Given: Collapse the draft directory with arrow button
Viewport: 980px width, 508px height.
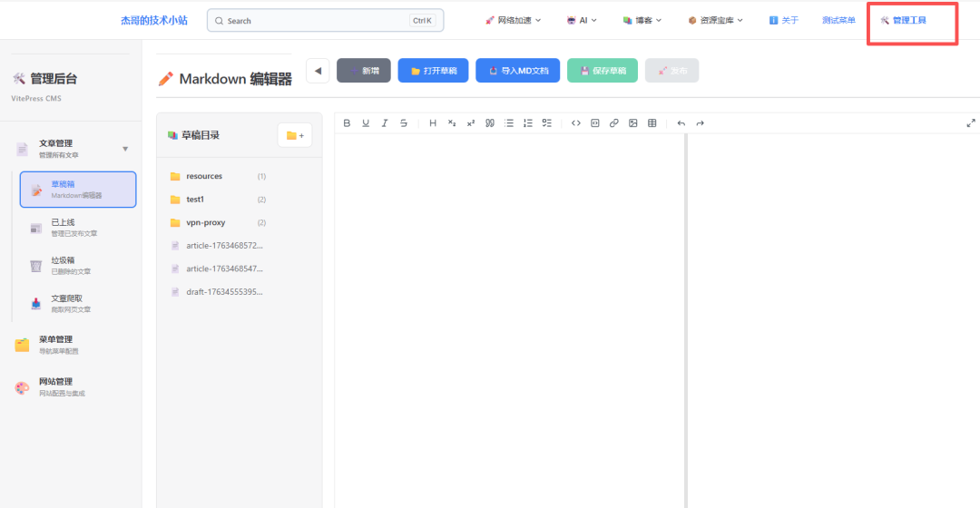Looking at the screenshot, I should click(x=318, y=71).
